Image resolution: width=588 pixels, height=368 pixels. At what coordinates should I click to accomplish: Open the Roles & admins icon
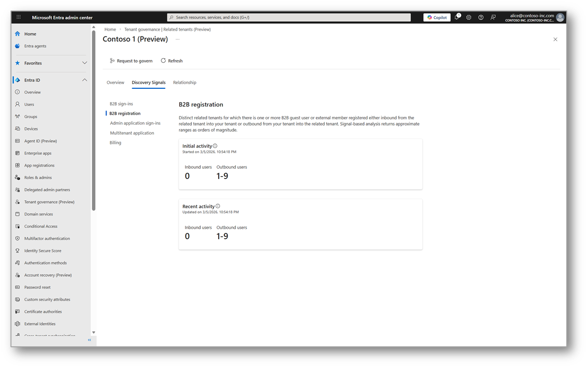click(x=17, y=178)
